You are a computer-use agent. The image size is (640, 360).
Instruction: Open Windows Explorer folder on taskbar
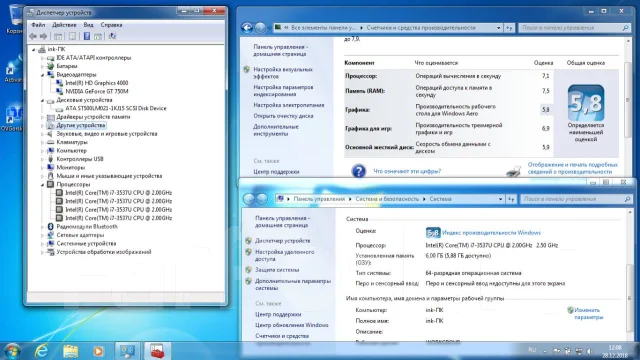pos(71,351)
